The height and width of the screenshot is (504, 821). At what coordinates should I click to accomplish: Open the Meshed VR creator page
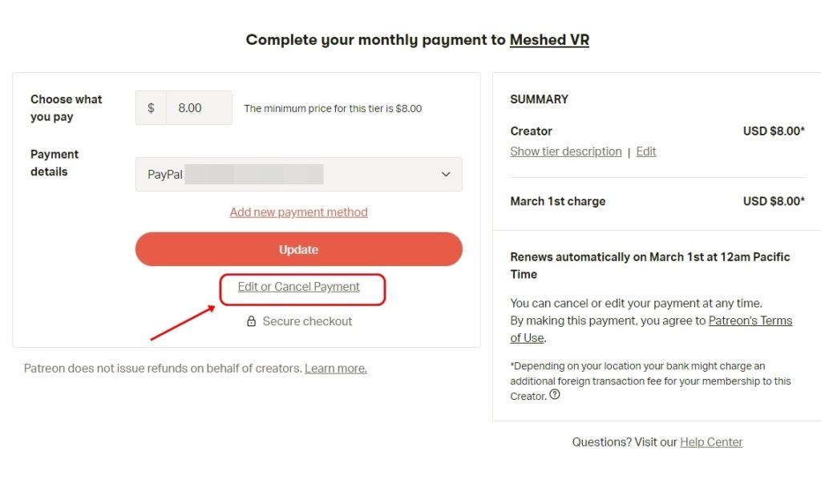[549, 39]
